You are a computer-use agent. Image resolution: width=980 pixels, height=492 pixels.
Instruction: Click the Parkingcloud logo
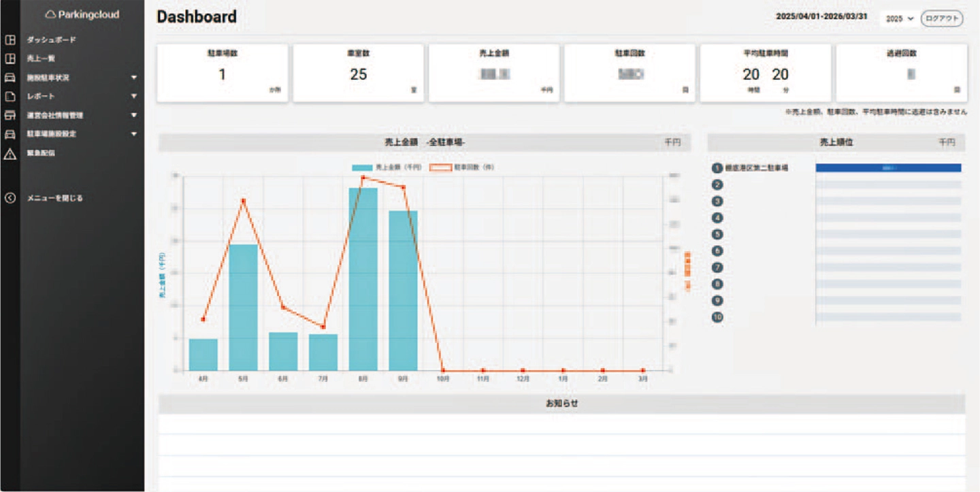coord(81,14)
